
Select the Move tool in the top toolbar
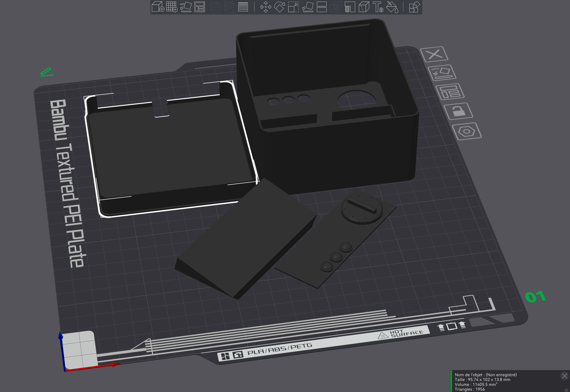266,7
